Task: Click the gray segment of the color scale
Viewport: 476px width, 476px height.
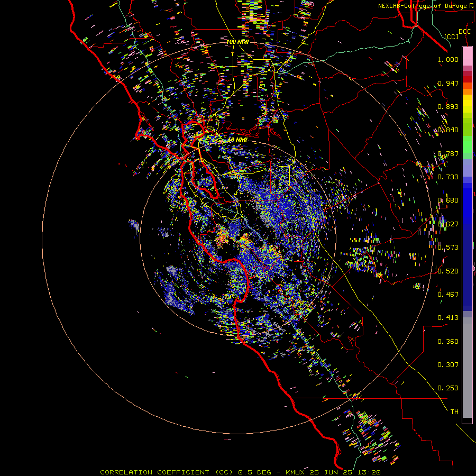Action: click(467, 368)
